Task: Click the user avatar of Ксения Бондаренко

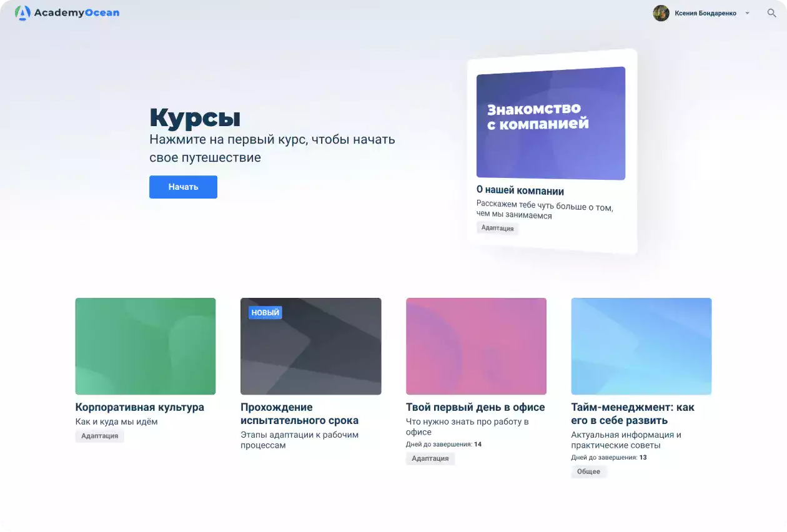Action: click(x=660, y=12)
